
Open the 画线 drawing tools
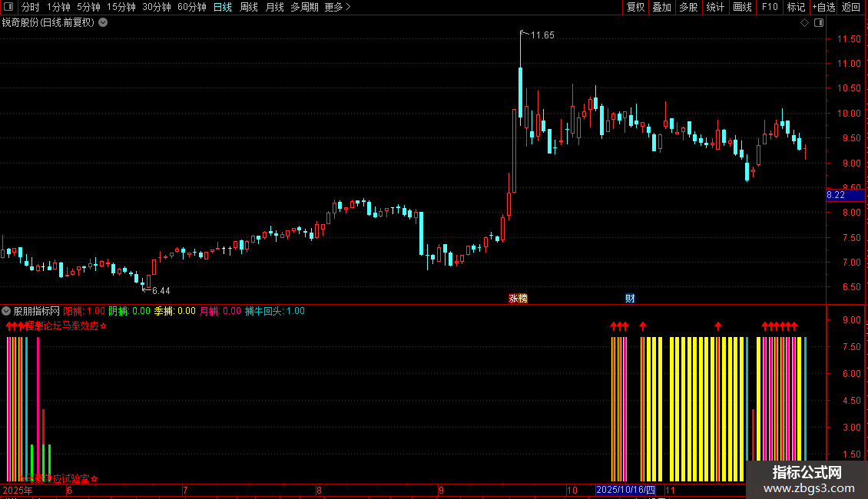[742, 7]
